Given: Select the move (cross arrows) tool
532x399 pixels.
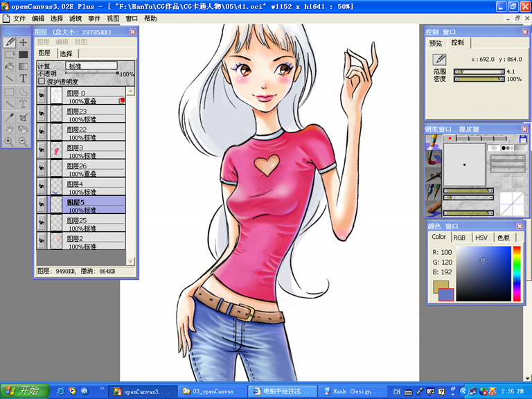Looking at the screenshot, I should pos(23,42).
